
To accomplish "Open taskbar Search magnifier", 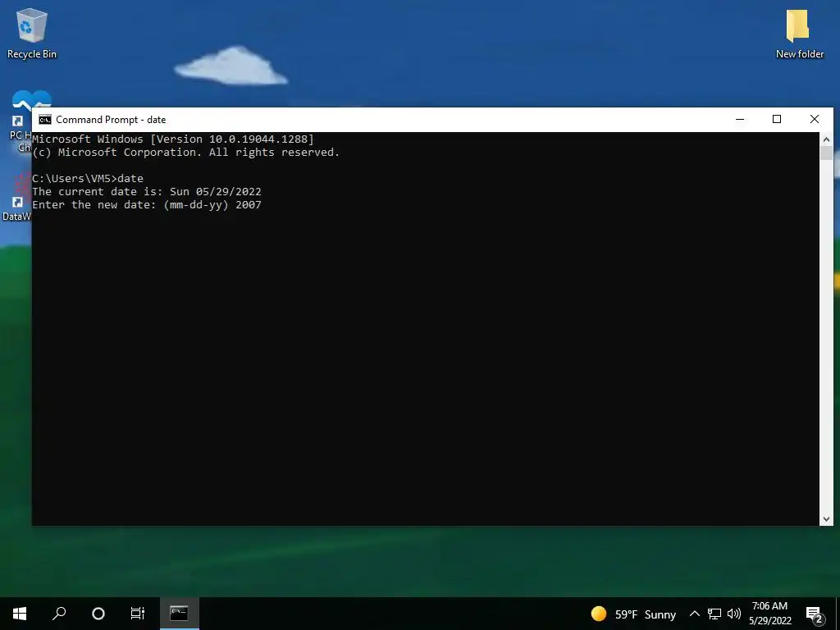I will click(59, 614).
